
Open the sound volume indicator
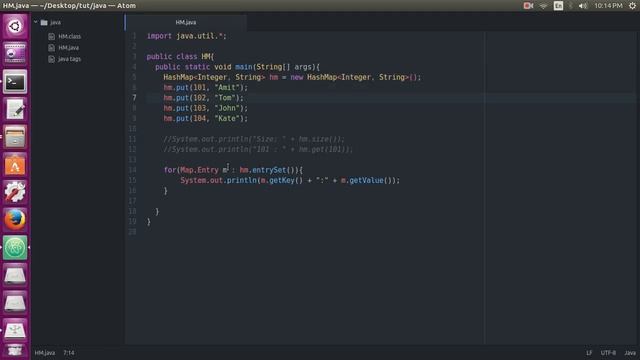[x=583, y=6]
